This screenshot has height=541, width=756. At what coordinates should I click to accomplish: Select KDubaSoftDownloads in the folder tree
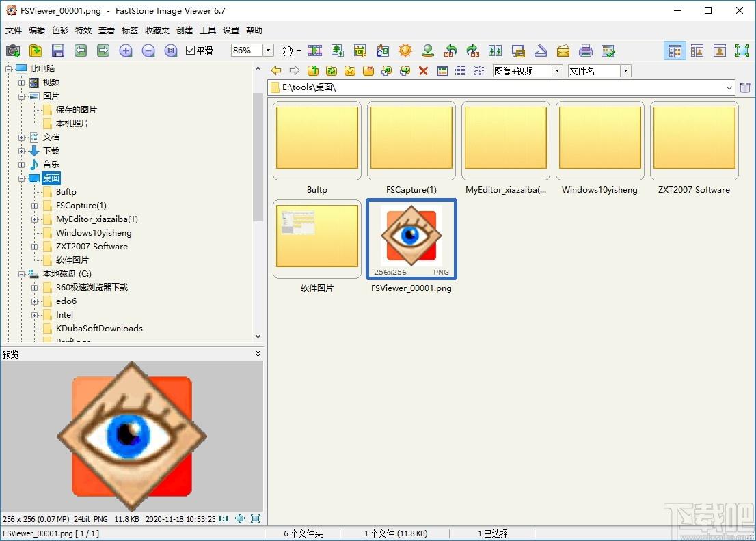[99, 329]
